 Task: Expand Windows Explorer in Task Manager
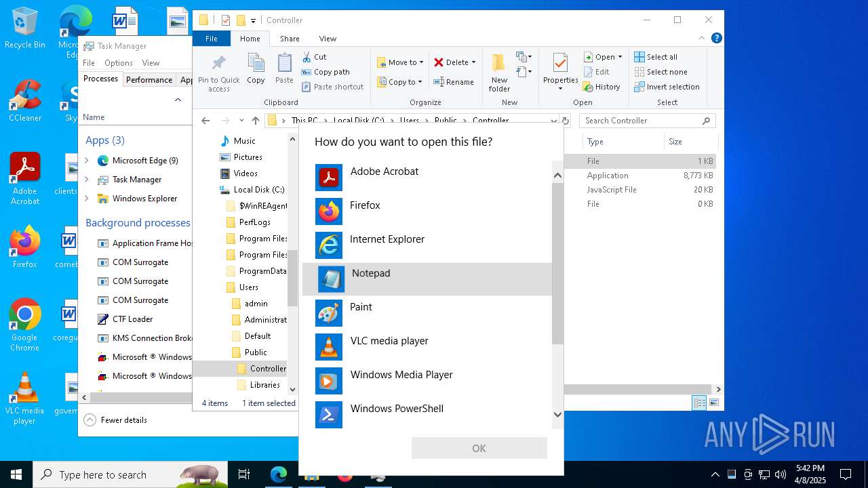pos(86,199)
